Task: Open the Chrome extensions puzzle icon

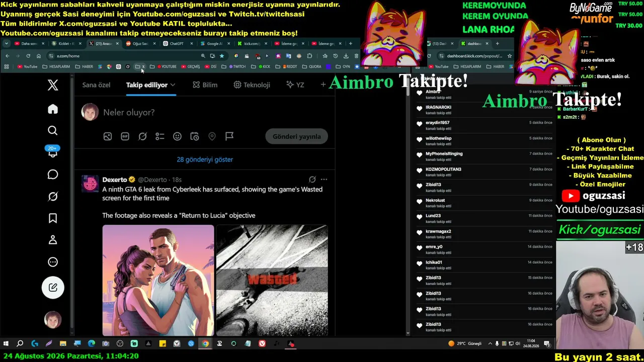Action: [309, 56]
